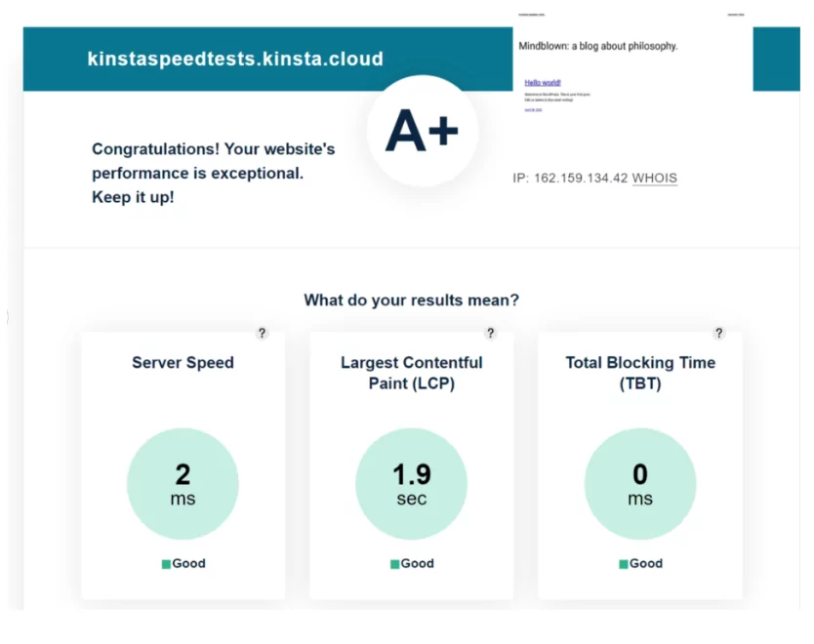Expand the chevron arrow on the left edge
This screenshot has height=644, width=814.
pos(6,317)
